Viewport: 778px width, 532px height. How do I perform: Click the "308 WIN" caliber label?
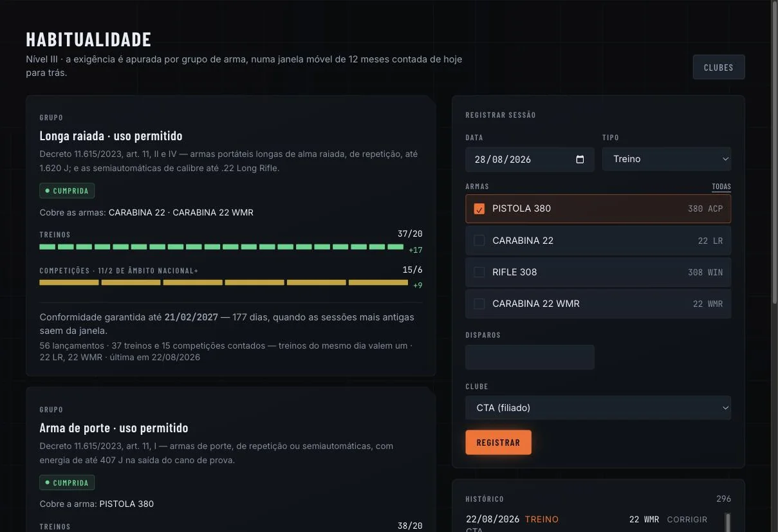(x=705, y=272)
